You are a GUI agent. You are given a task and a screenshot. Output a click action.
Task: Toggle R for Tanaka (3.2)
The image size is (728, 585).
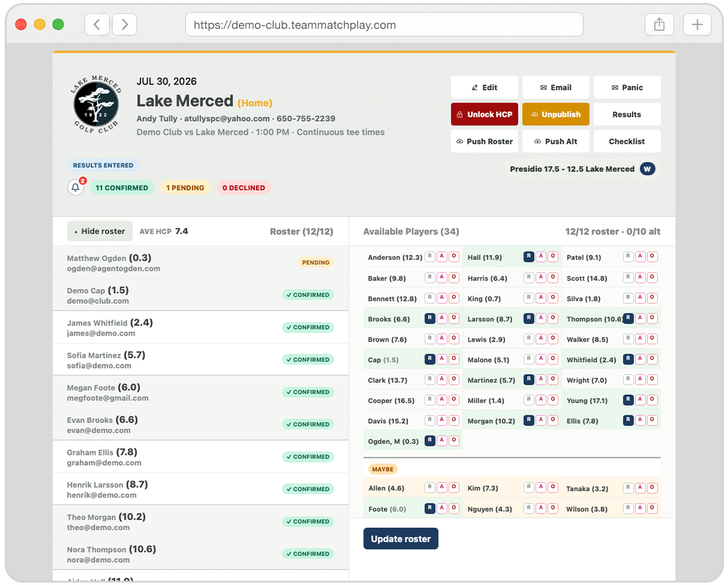[628, 488]
